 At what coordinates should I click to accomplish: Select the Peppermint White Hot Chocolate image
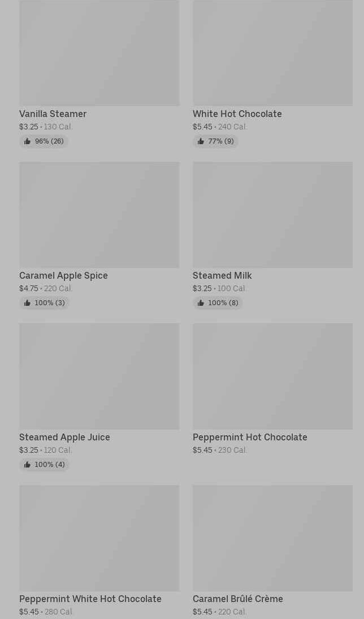99,538
